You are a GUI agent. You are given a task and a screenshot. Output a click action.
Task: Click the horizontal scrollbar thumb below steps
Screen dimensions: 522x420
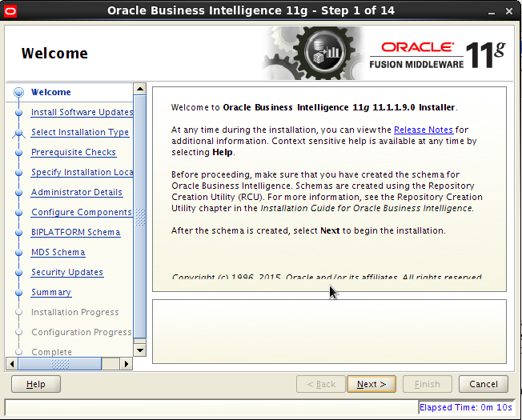60,364
